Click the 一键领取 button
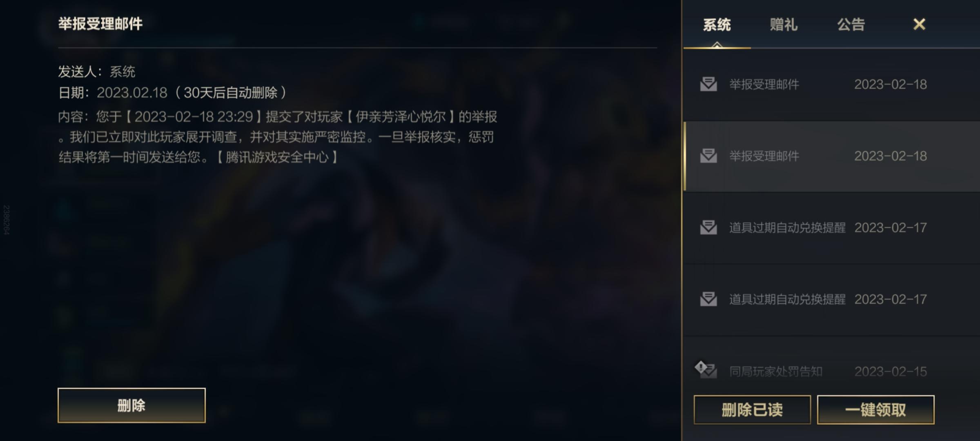This screenshot has height=441, width=980. click(x=875, y=410)
